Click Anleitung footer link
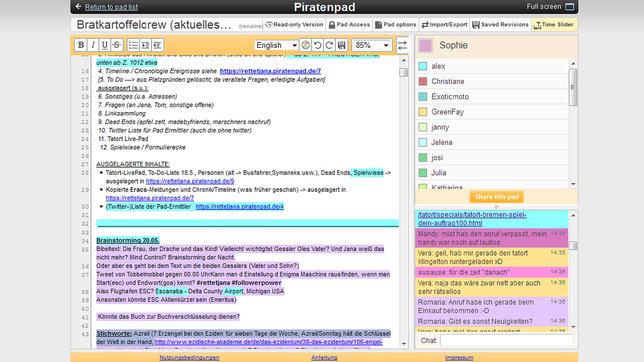Image resolution: width=644 pixels, height=362 pixels. (324, 358)
